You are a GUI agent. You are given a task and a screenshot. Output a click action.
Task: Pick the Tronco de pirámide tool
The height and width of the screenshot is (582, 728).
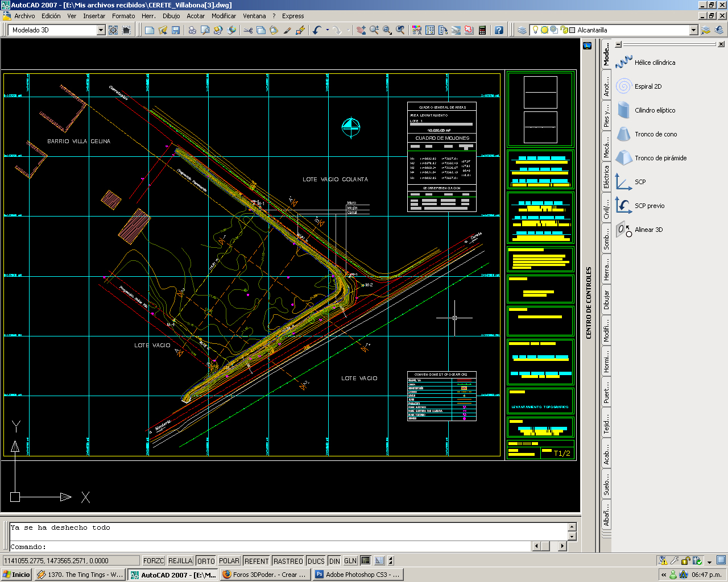pos(651,158)
